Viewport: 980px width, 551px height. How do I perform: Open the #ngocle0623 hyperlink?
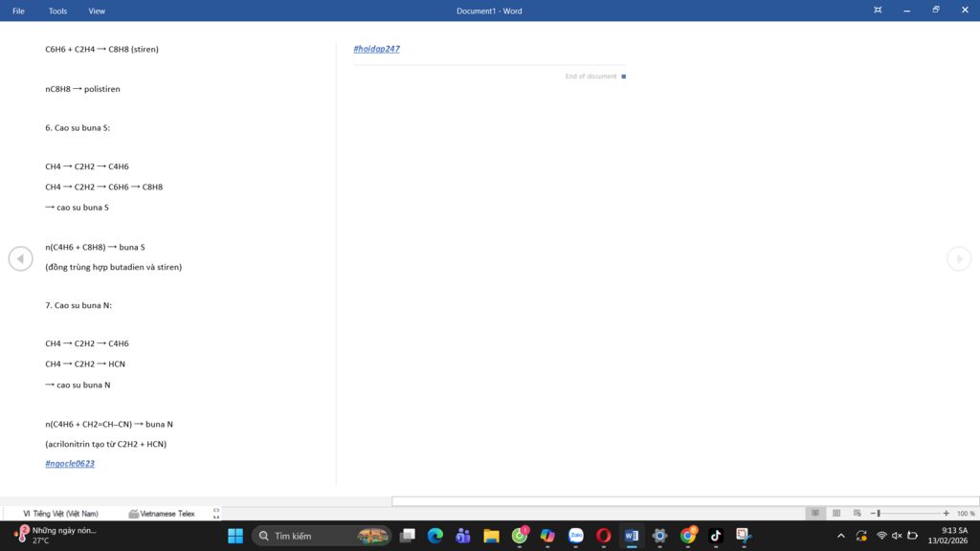coord(70,464)
